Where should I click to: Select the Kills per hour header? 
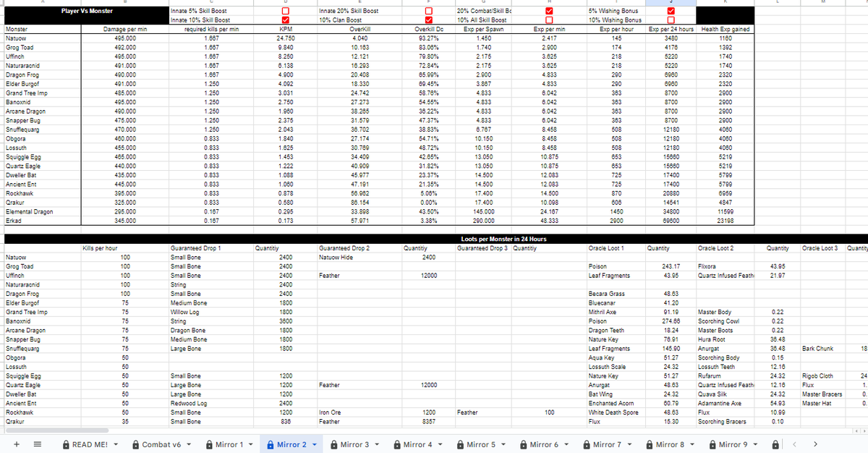127,248
